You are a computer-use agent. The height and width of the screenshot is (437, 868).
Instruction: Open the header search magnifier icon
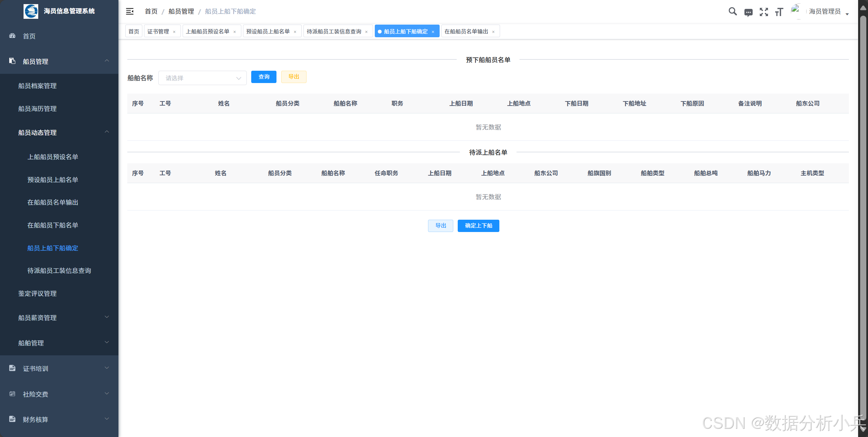(x=732, y=11)
